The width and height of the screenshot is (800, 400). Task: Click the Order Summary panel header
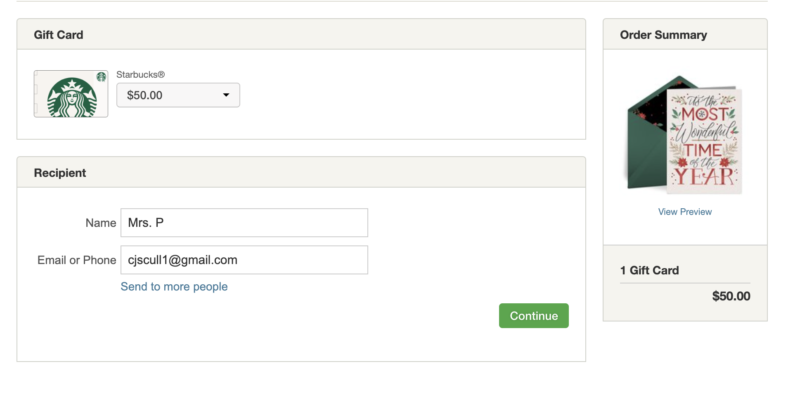tap(663, 35)
